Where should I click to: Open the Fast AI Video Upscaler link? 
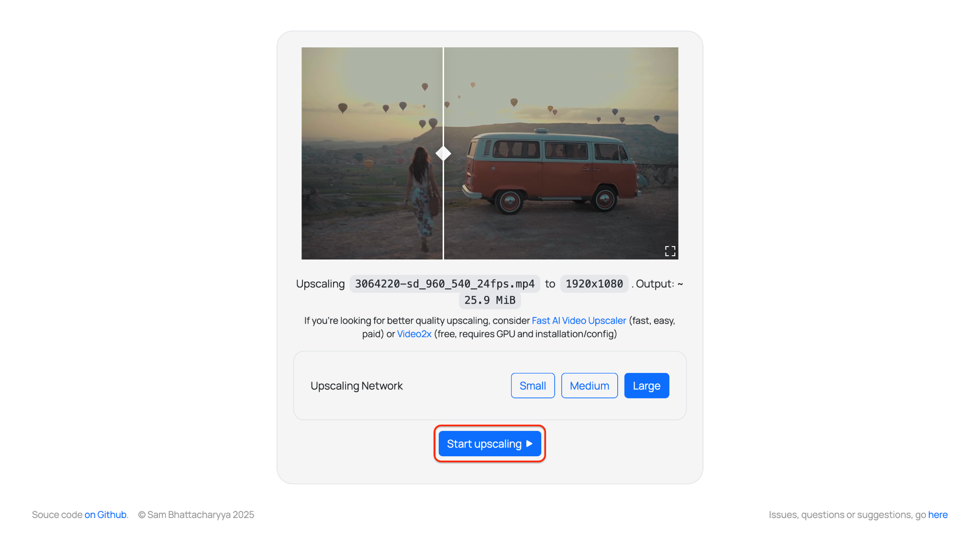tap(579, 320)
